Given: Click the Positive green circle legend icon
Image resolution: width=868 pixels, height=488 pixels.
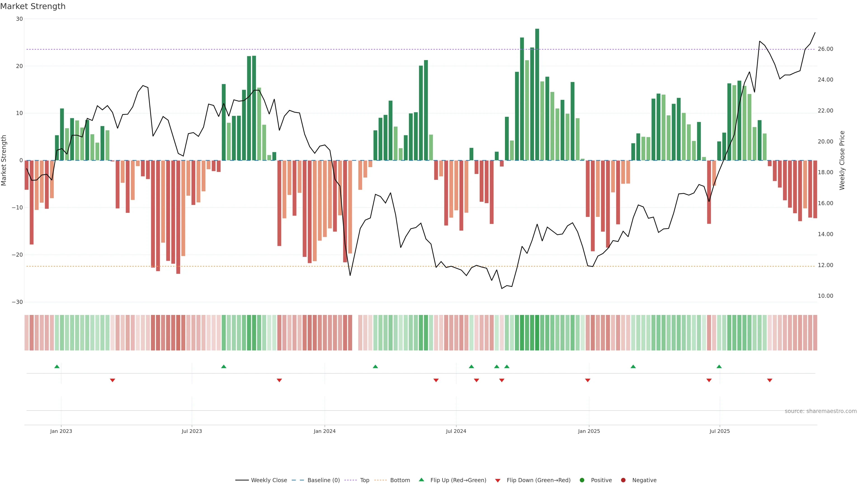Looking at the screenshot, I should (582, 480).
